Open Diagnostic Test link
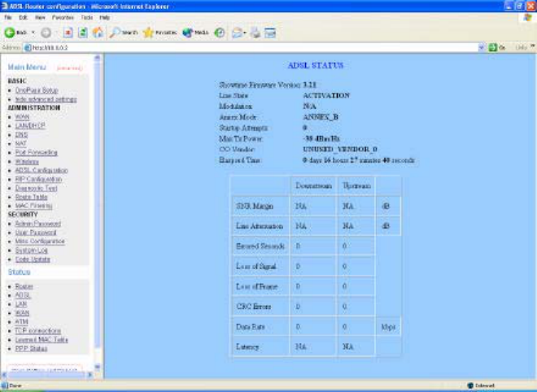The height and width of the screenshot is (392, 537). 37,188
